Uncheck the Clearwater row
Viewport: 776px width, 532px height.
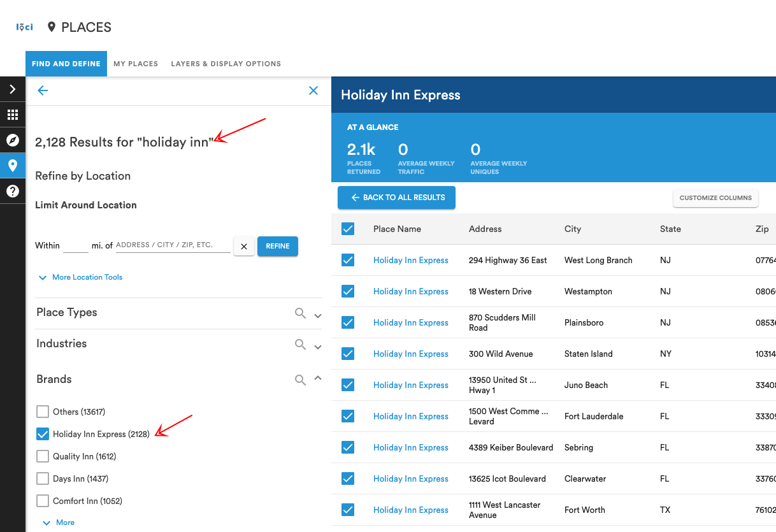click(348, 478)
